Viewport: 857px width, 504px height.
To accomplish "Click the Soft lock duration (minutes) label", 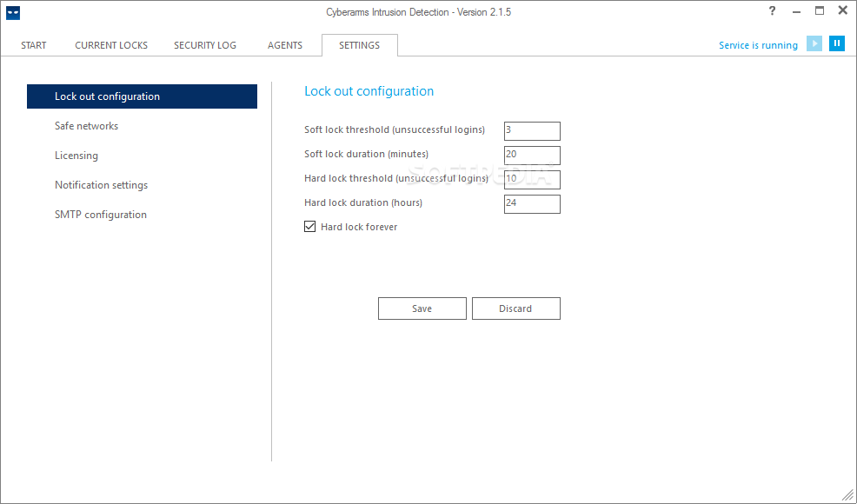I will point(366,154).
